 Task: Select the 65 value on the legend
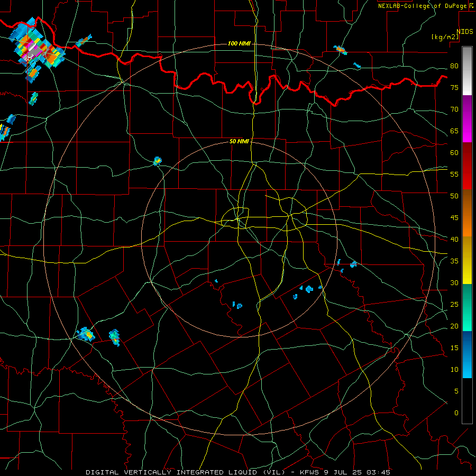tap(454, 131)
